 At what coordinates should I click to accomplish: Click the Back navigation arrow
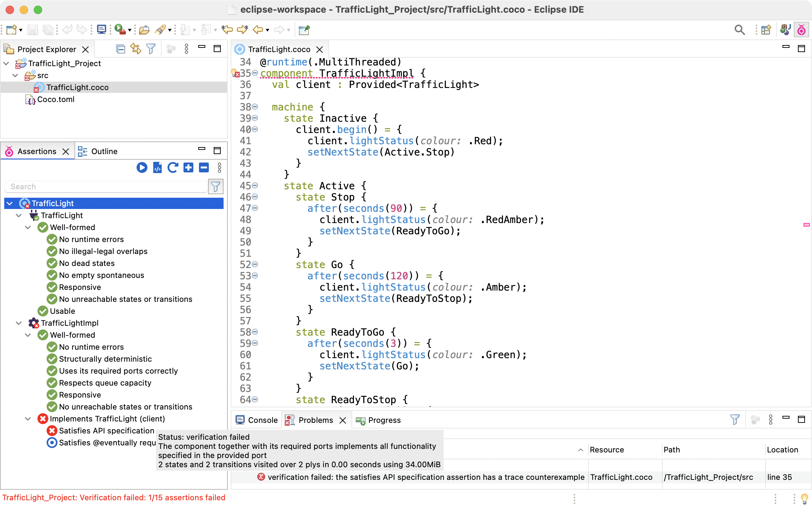coord(258,30)
